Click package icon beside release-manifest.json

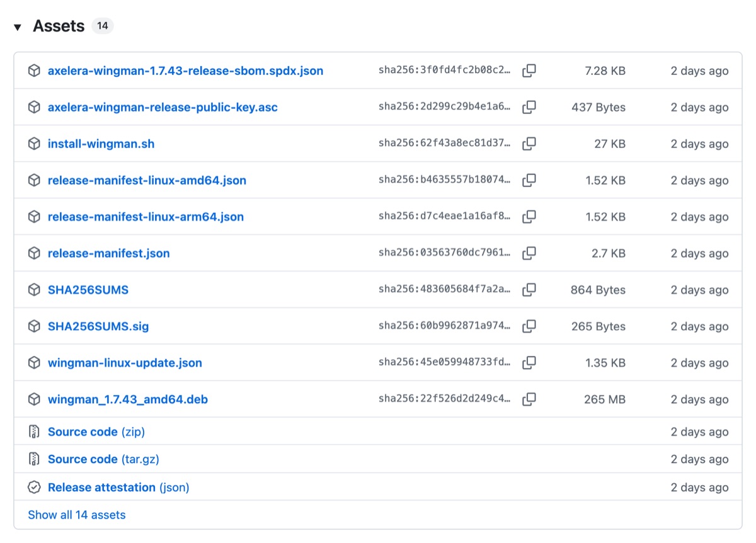(34, 253)
